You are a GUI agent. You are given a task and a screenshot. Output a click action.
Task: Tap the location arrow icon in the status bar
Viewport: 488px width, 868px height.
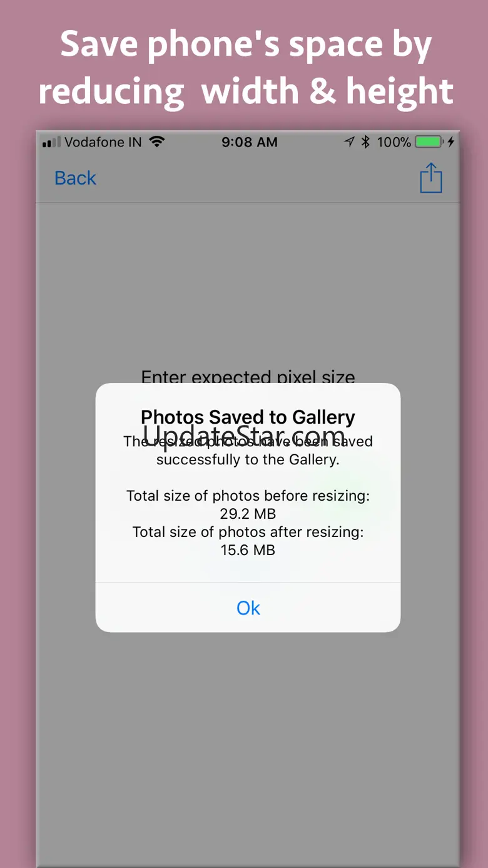coord(350,142)
